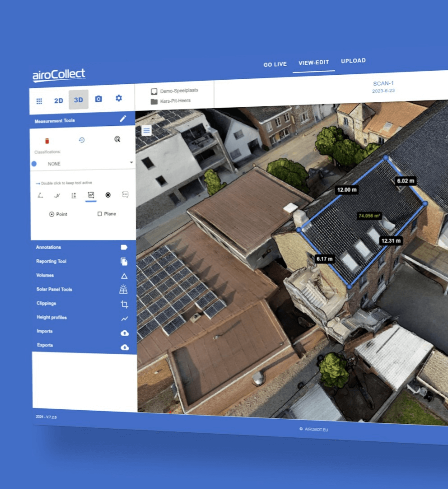Switch to 2D view mode
Viewport: 448px width, 489px height.
(59, 101)
